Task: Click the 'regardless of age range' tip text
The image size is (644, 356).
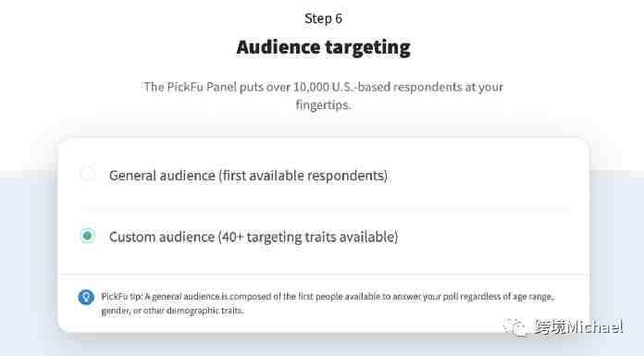Action: point(507,297)
